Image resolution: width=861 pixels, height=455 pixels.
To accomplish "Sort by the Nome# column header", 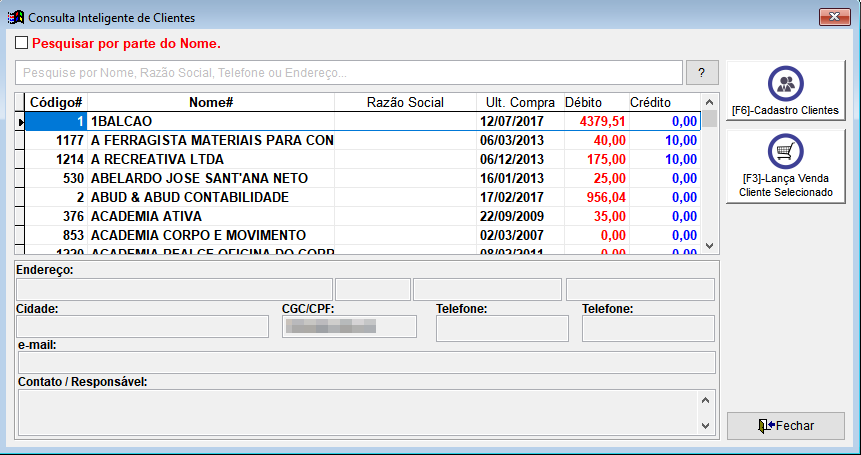I will click(x=211, y=102).
